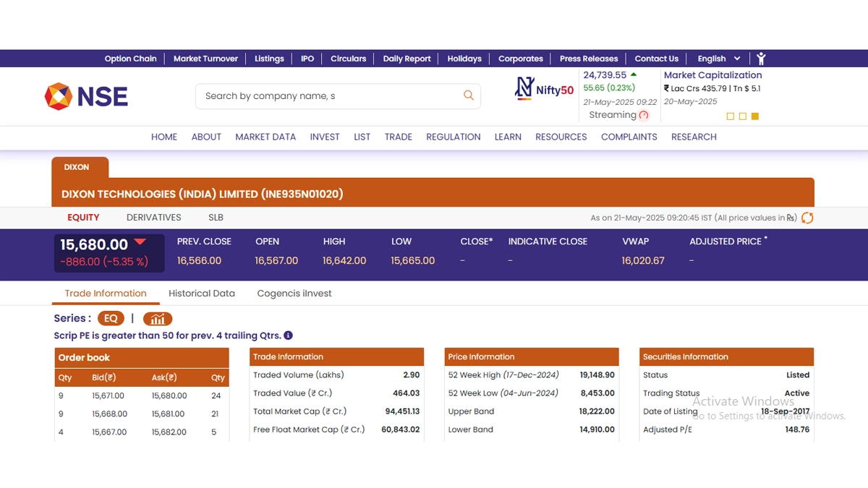Open the MARKET DATA navigation menu
The image size is (868, 488).
(265, 137)
